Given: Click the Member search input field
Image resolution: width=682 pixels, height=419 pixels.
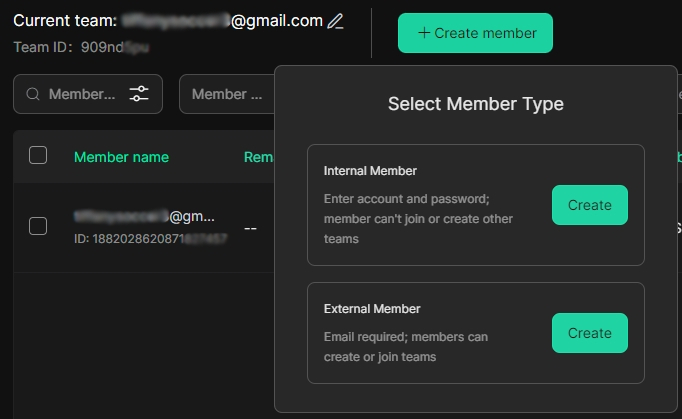Looking at the screenshot, I should pyautogui.click(x=82, y=94).
